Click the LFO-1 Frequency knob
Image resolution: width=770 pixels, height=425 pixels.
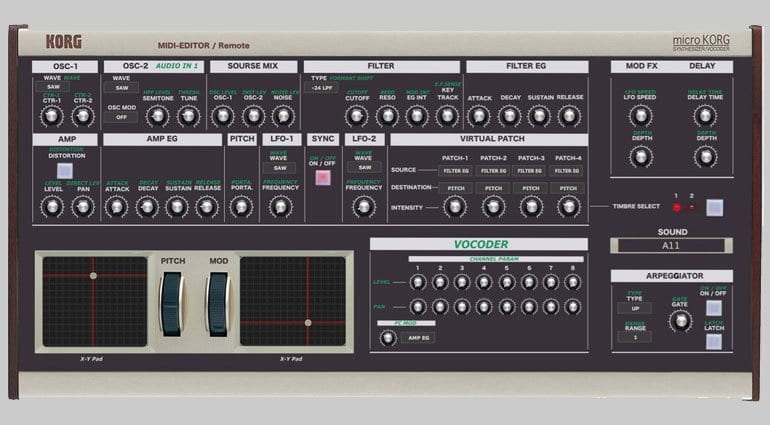click(280, 207)
